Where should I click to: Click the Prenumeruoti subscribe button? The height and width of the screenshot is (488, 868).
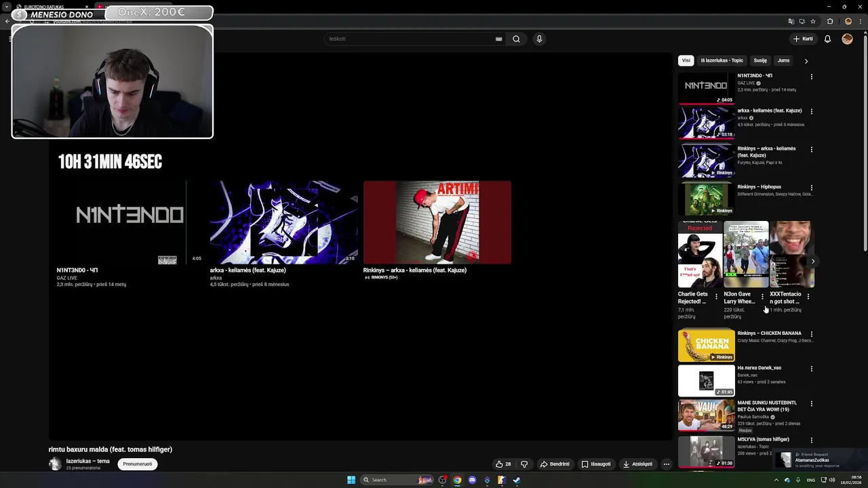point(138,464)
